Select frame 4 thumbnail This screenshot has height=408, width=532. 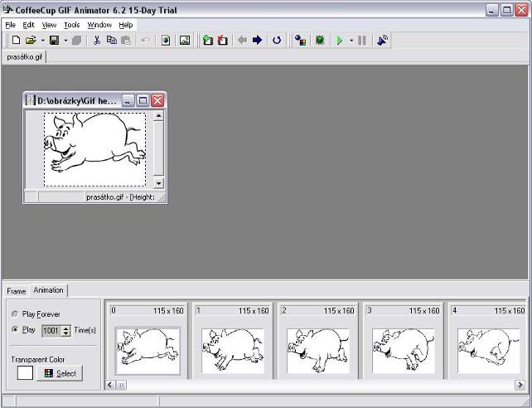coord(489,351)
